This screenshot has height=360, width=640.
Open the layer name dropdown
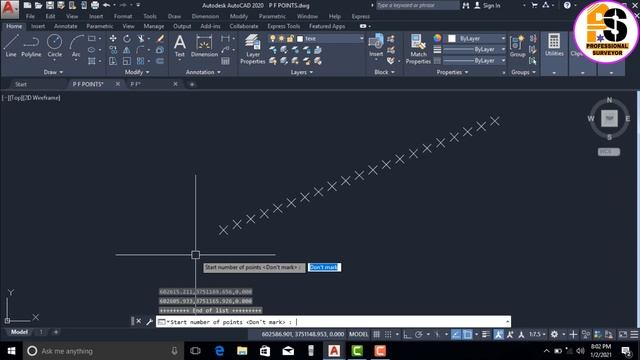361,38
